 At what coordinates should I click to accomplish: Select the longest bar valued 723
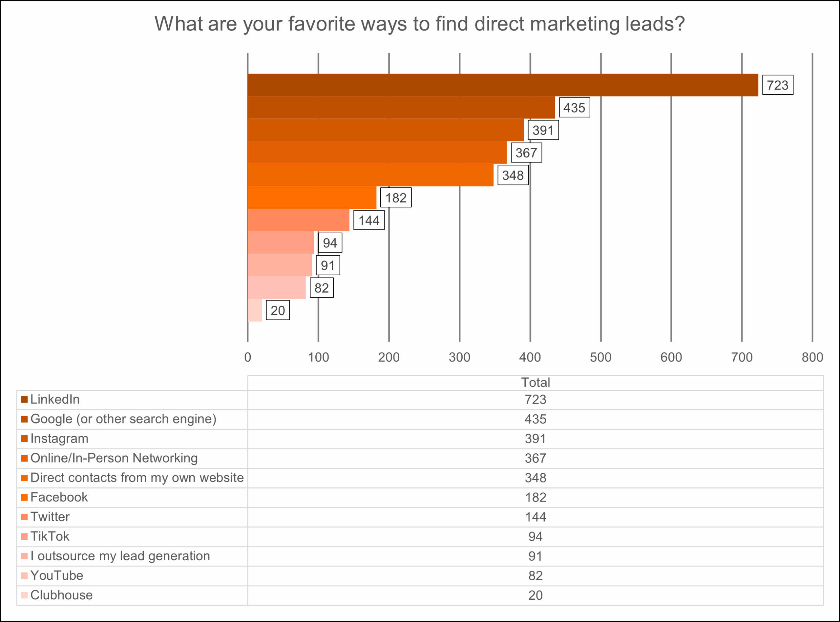[x=503, y=85]
